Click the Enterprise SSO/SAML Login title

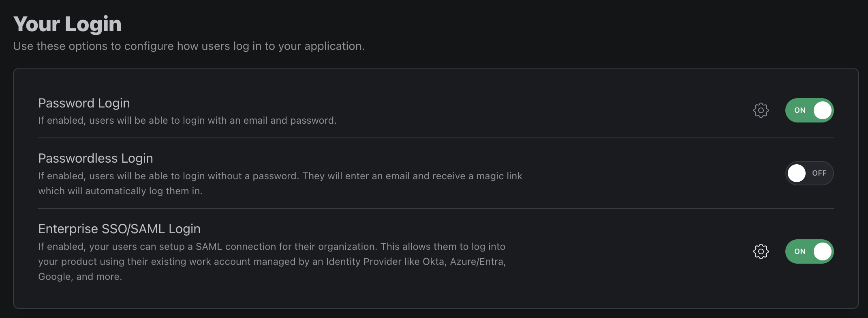pyautogui.click(x=119, y=229)
